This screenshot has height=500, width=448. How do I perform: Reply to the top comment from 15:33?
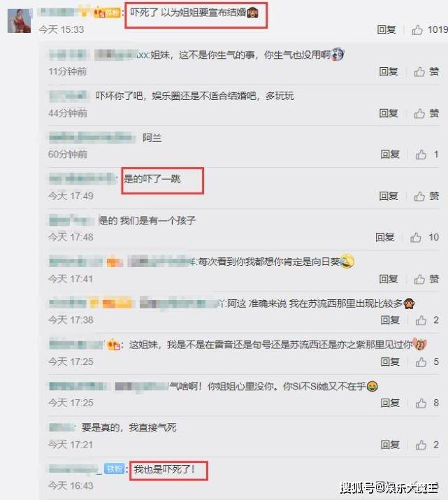pyautogui.click(x=386, y=29)
